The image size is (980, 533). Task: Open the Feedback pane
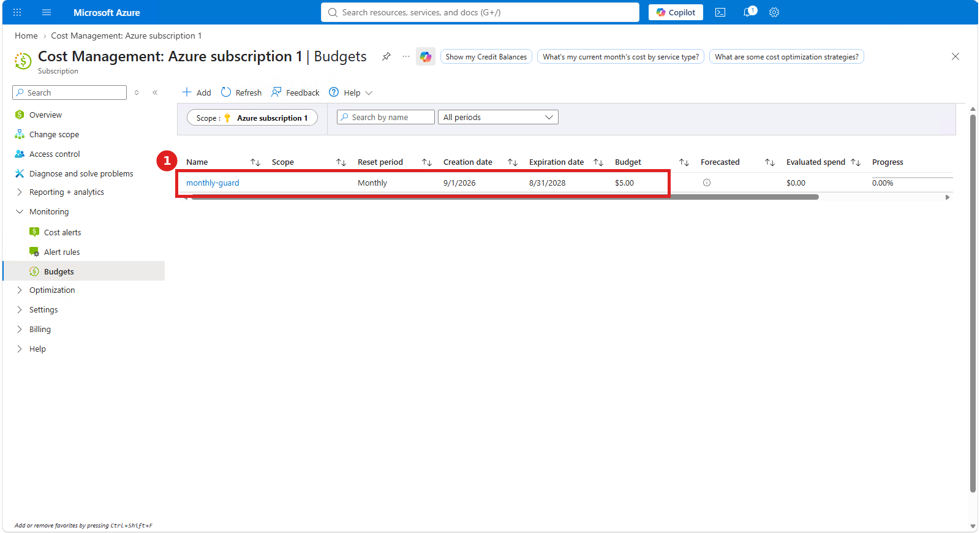tap(296, 93)
